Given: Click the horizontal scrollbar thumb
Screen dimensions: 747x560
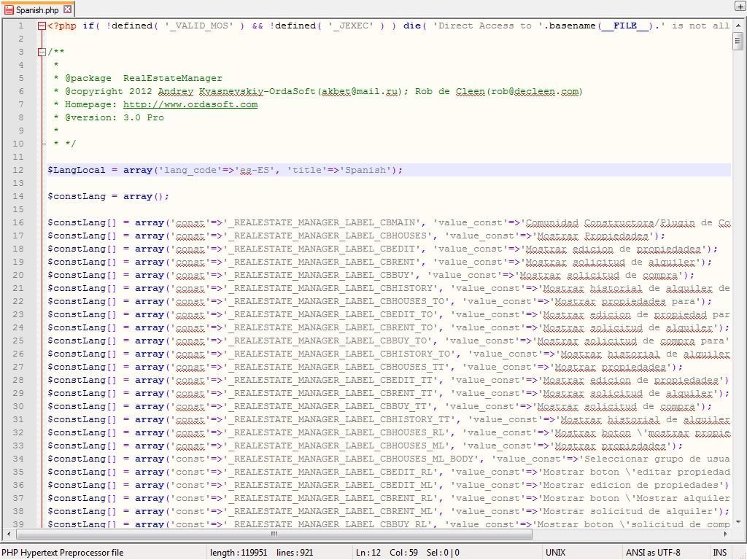Looking at the screenshot, I should pyautogui.click(x=274, y=534).
